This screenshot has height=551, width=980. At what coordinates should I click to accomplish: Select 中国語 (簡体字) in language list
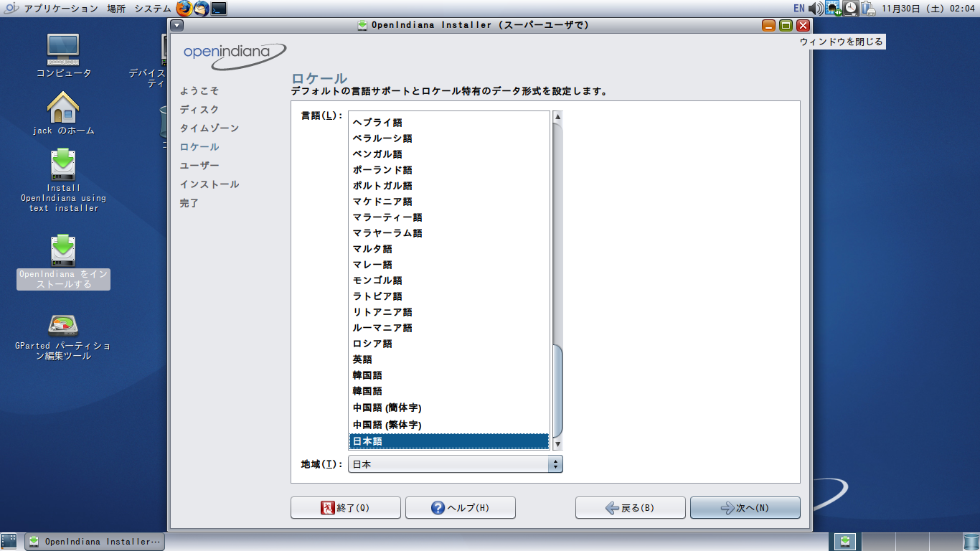pyautogui.click(x=449, y=408)
